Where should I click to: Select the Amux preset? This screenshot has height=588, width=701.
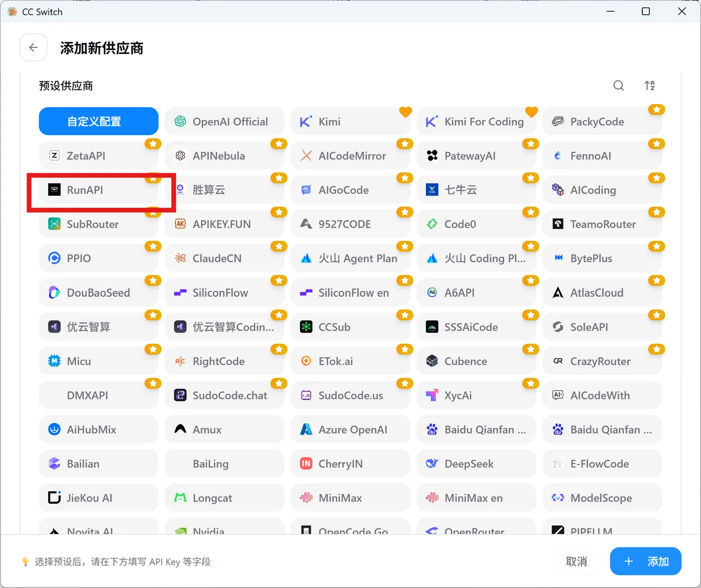(x=224, y=429)
